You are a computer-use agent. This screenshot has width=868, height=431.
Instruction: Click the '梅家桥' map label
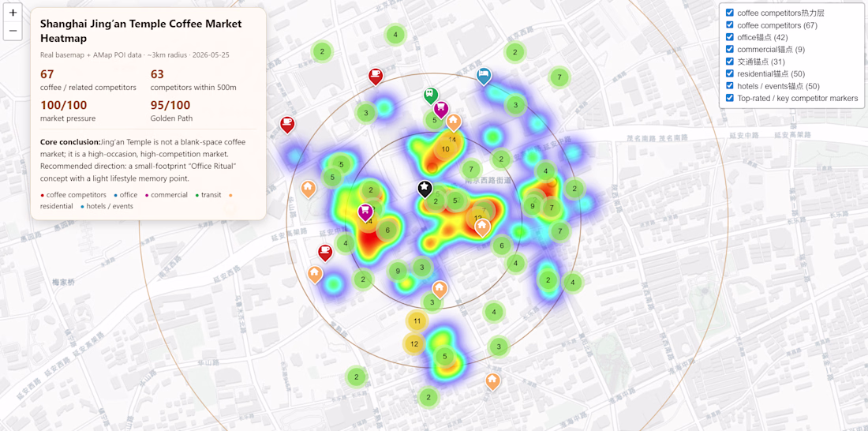pos(63,282)
